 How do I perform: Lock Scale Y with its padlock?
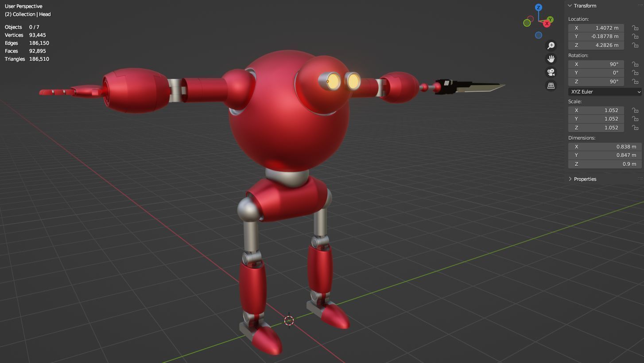[x=635, y=119]
